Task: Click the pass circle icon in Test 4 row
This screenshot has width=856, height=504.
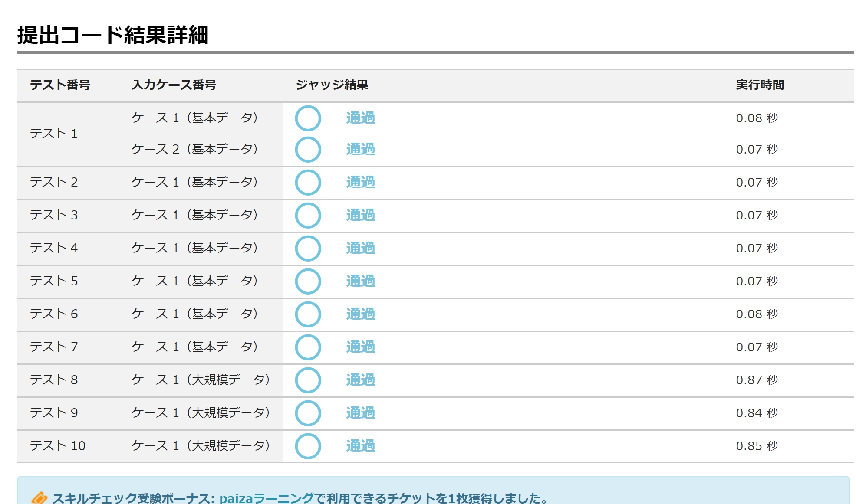Action: tap(308, 249)
